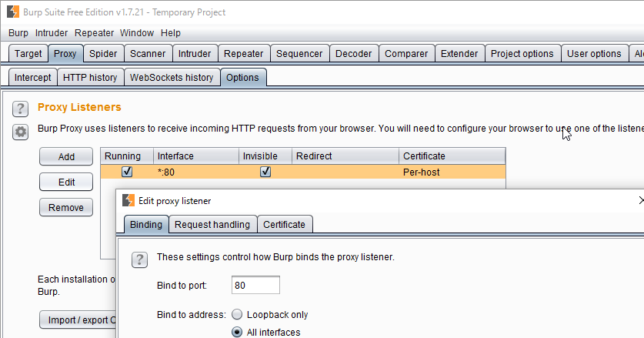
Task: Open the Burp menu
Action: pos(18,33)
